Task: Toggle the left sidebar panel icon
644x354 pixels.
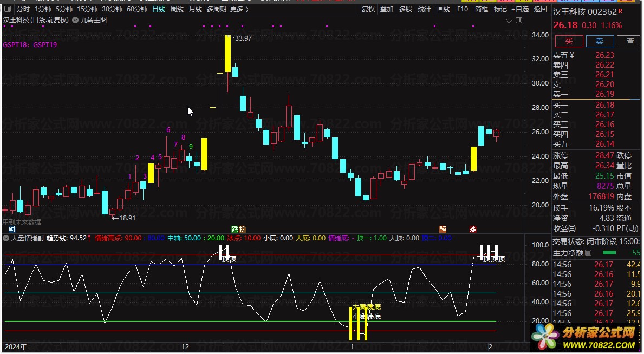Action: tap(7, 9)
